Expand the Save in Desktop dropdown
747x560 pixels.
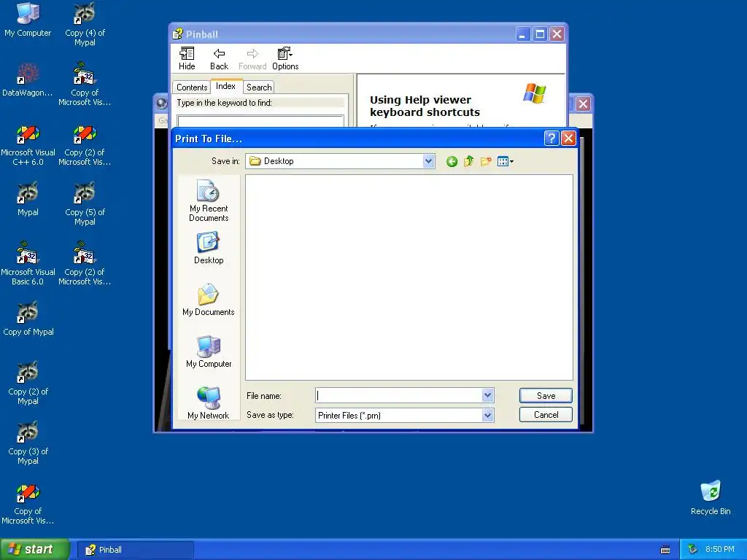[x=428, y=161]
